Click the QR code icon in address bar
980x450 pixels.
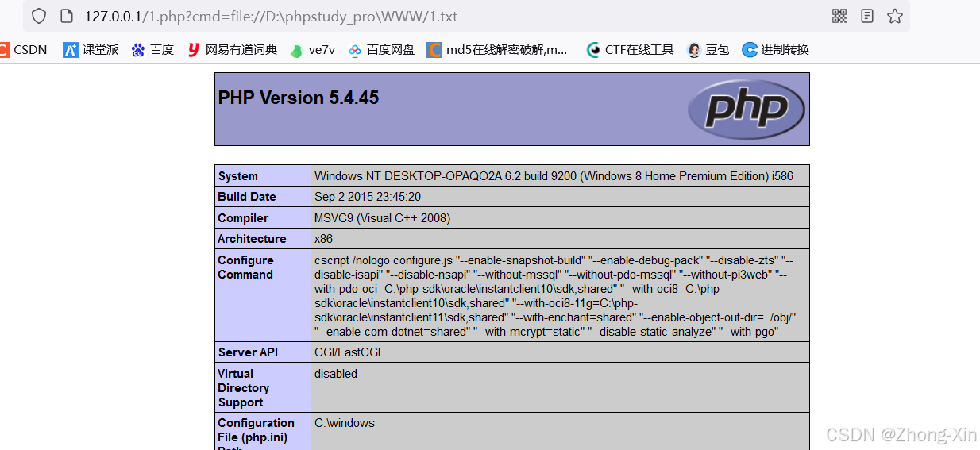[839, 16]
